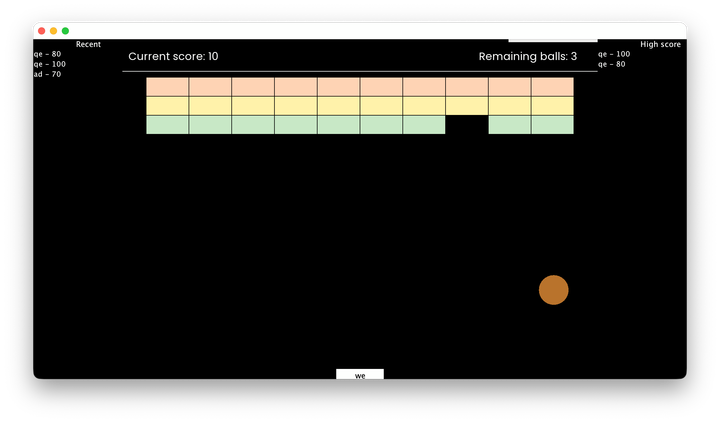The height and width of the screenshot is (423, 720).
Task: Maximize the window with green button
Action: [x=66, y=31]
